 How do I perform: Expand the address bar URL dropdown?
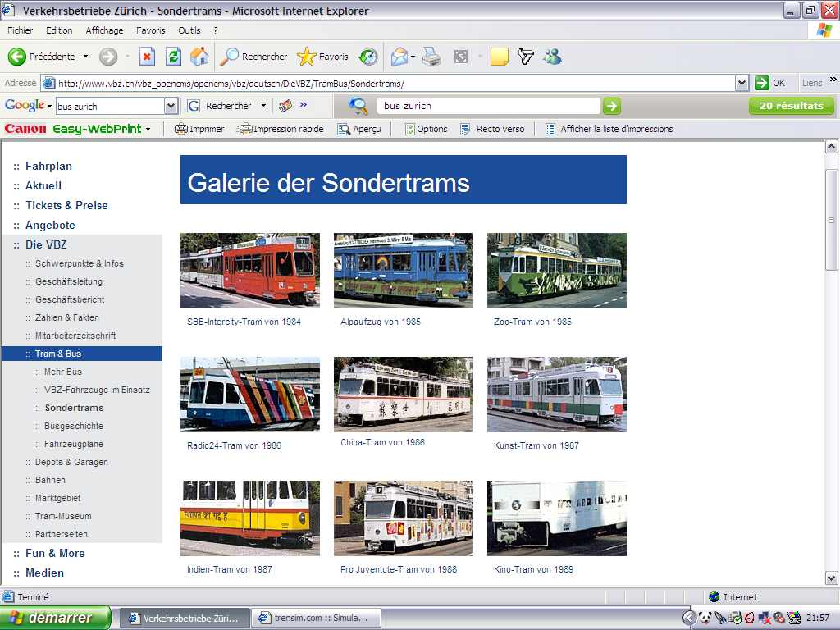742,83
